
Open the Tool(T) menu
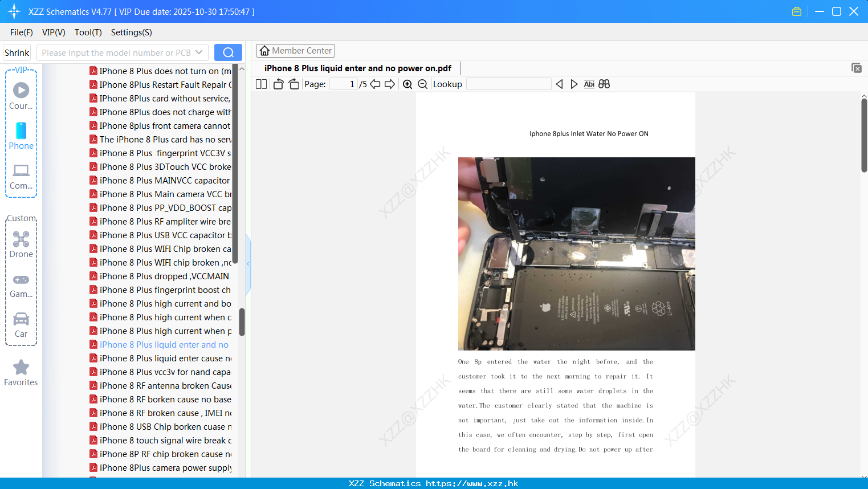tap(88, 32)
